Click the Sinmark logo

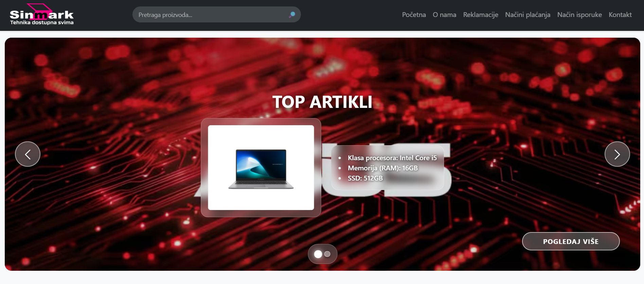(41, 14)
